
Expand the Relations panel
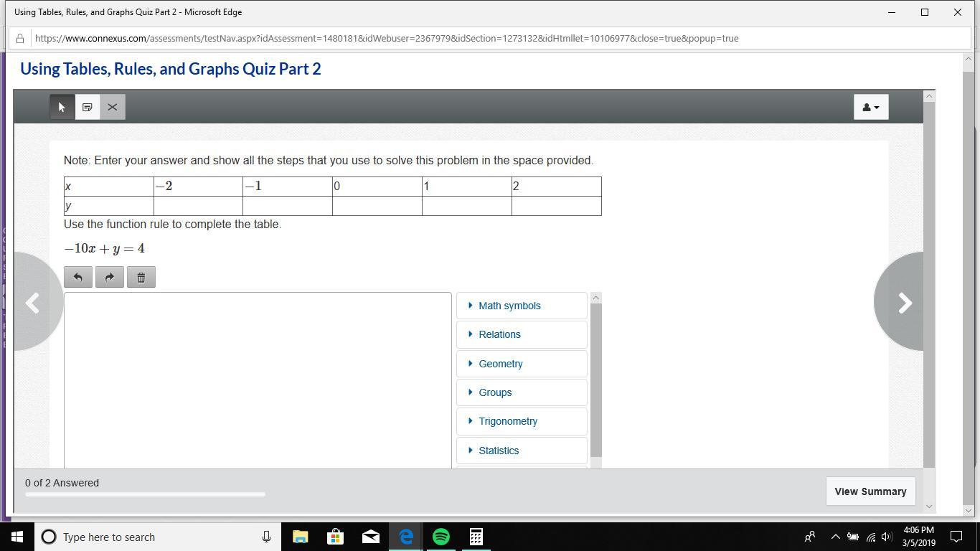click(522, 334)
